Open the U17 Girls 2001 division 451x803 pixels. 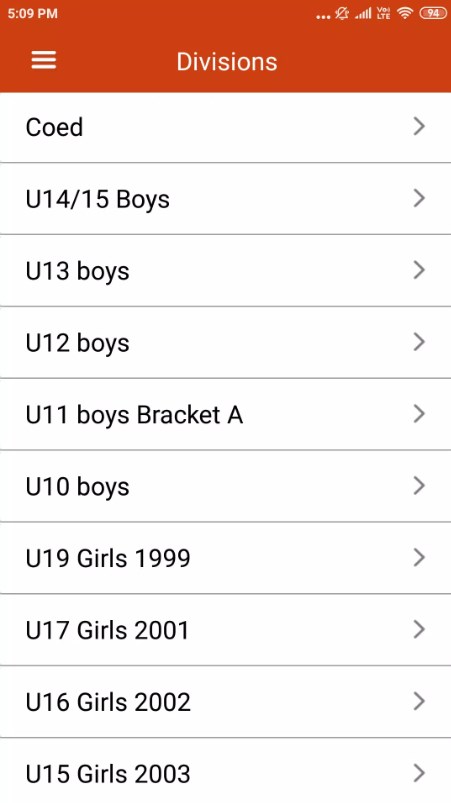click(x=225, y=629)
